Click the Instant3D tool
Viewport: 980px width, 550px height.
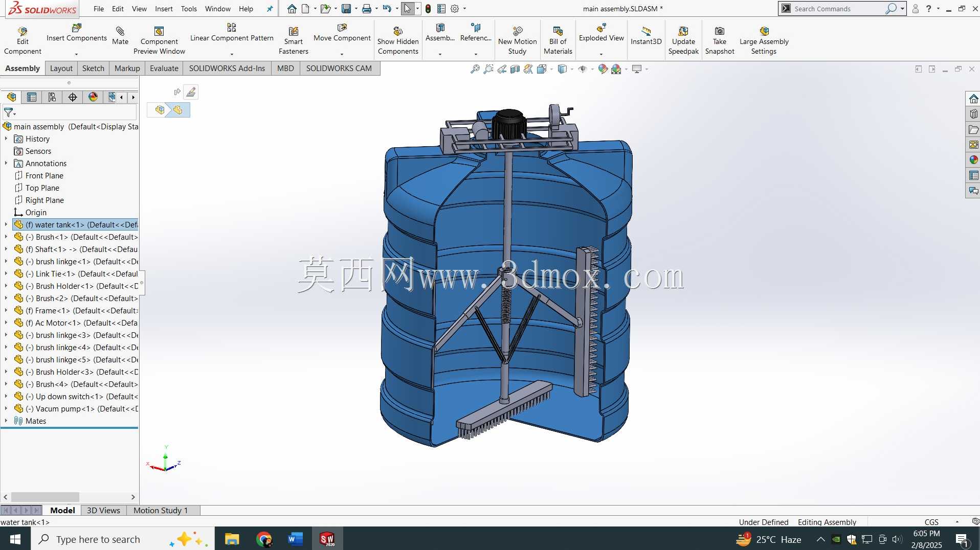(x=646, y=36)
